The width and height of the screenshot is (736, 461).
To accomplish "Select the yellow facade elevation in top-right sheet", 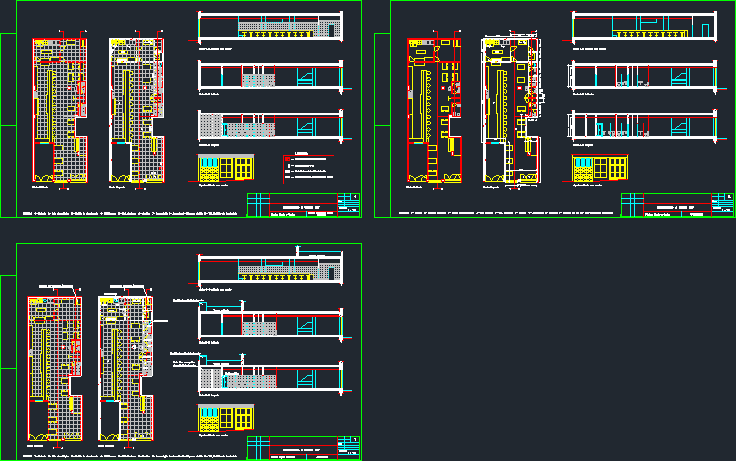I will 599,168.
